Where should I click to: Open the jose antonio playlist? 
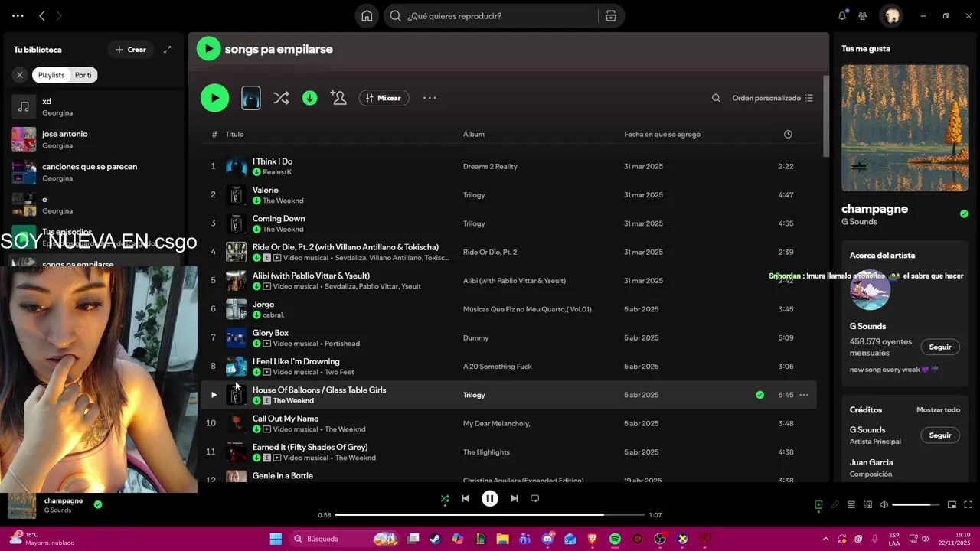click(x=95, y=139)
